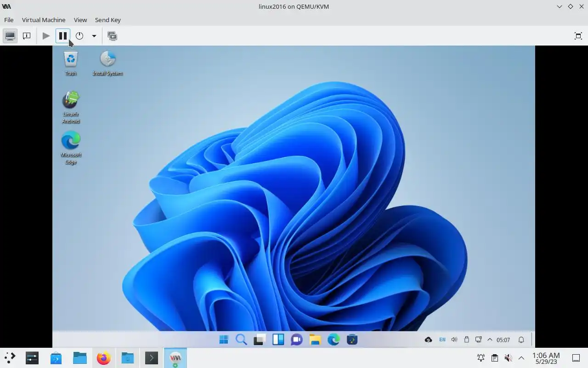Open the guest volume tray icon

click(454, 340)
